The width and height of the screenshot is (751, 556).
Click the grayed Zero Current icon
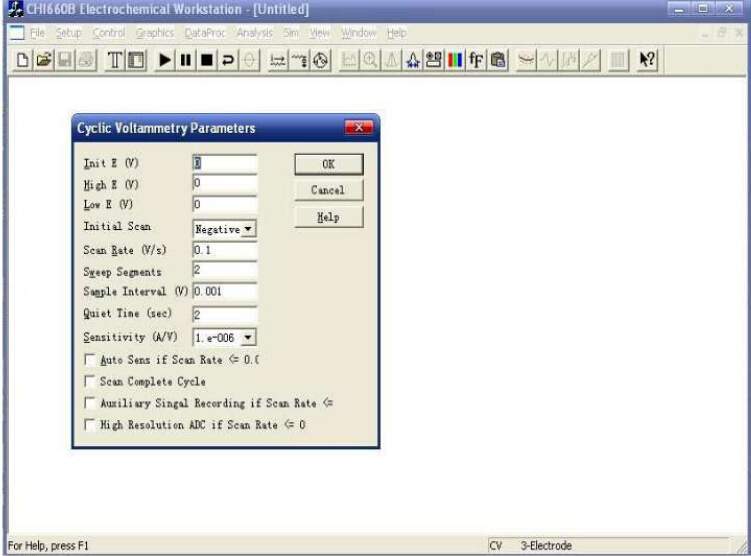(x=250, y=60)
